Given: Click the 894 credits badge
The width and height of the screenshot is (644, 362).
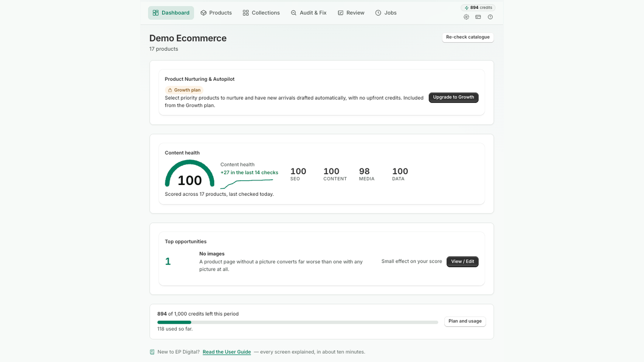Looking at the screenshot, I should (478, 8).
